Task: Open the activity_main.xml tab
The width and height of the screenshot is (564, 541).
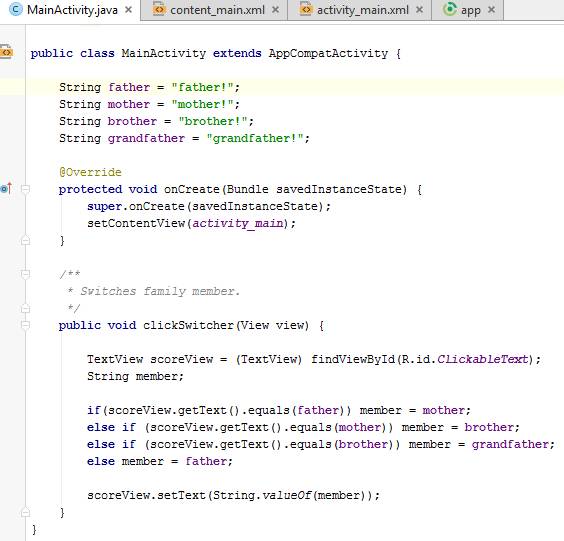Action: coord(360,10)
